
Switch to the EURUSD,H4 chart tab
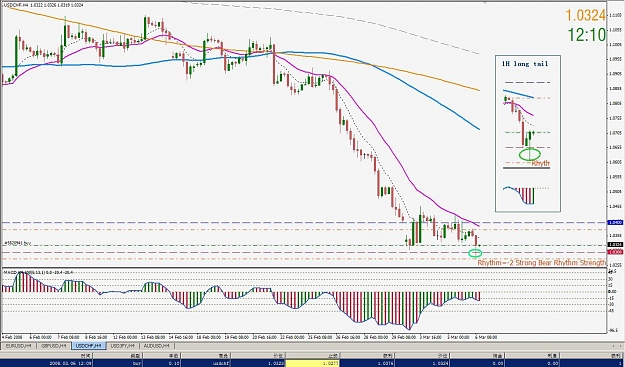tap(19, 346)
